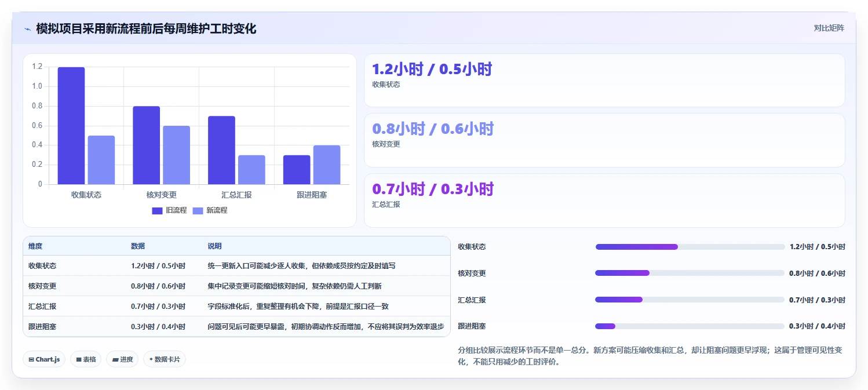This screenshot has width=868, height=390.
Task: Click the description starting 集中记录变更可能缩短核对时间
Action: point(294,286)
